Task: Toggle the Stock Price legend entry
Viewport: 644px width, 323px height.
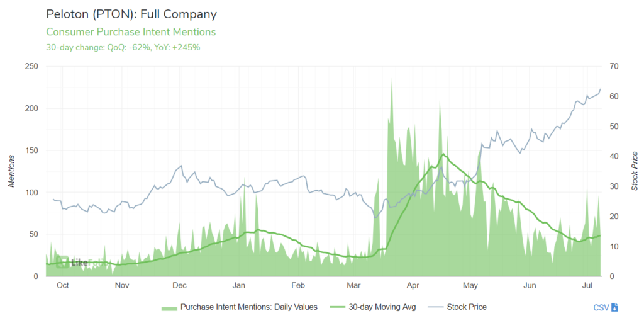Action: tap(457, 307)
